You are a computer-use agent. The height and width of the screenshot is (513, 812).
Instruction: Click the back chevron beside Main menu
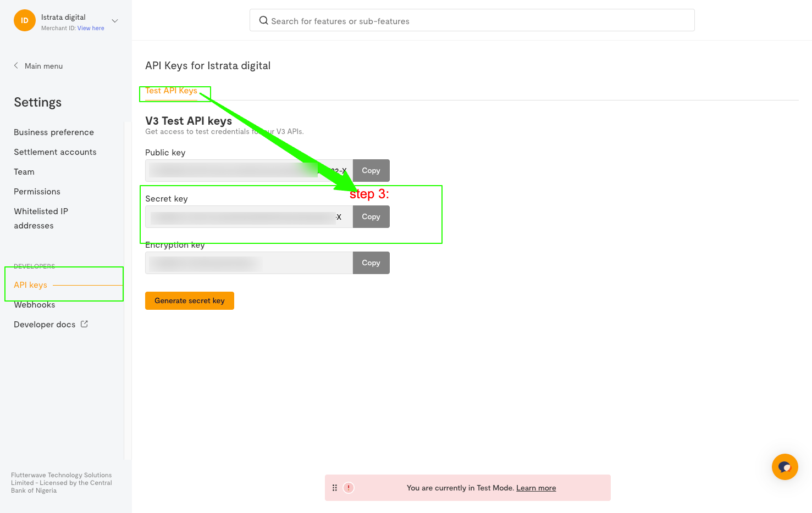16,66
